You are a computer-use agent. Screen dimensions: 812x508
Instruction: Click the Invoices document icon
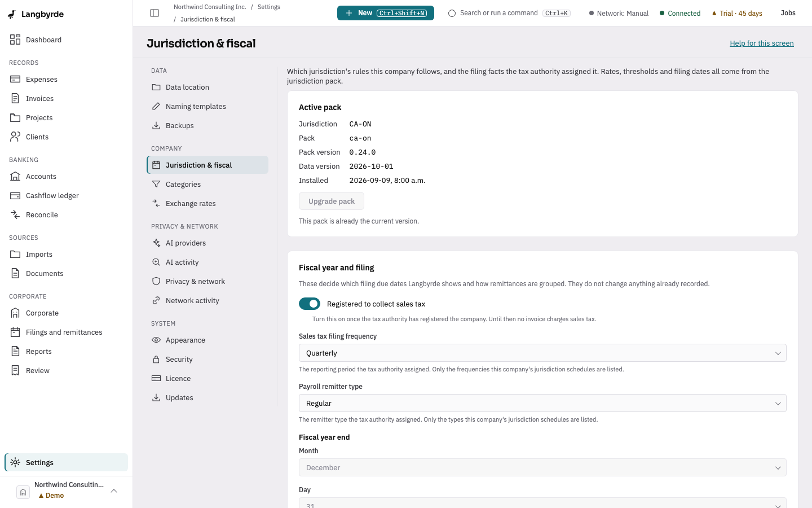coord(15,98)
